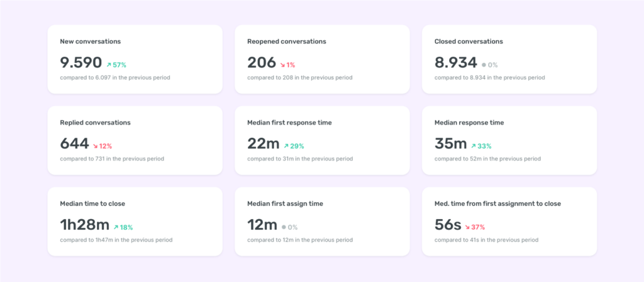The width and height of the screenshot is (644, 282).
Task: Click the Median time to close title
Action: point(92,203)
